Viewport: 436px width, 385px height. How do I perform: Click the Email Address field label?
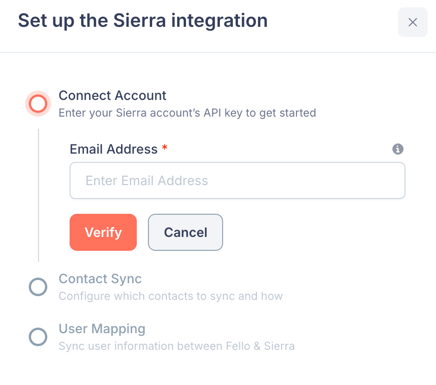coord(113,149)
